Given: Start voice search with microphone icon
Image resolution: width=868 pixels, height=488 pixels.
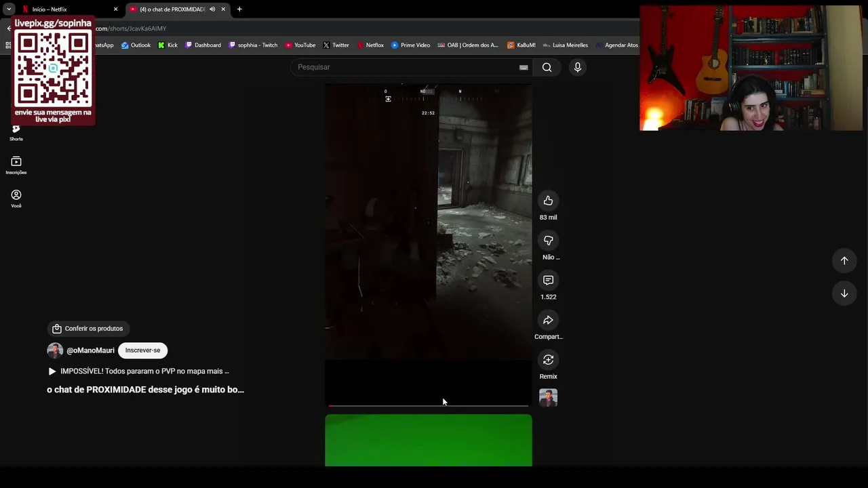Looking at the screenshot, I should tap(578, 67).
